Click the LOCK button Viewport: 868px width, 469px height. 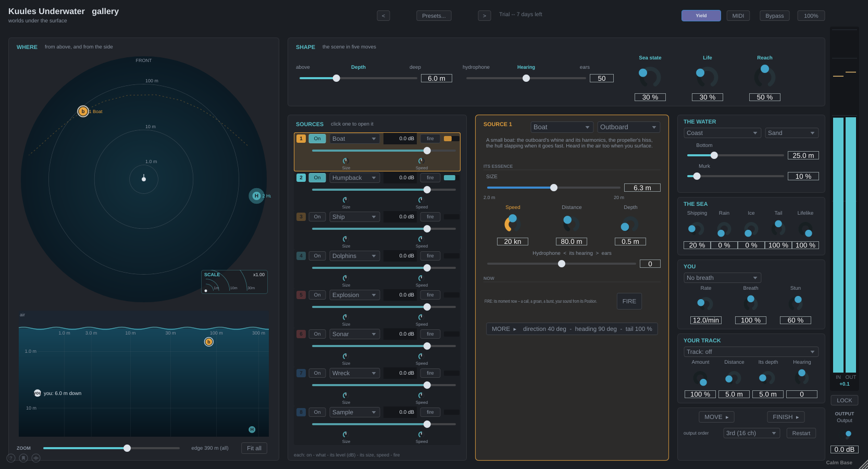(845, 400)
